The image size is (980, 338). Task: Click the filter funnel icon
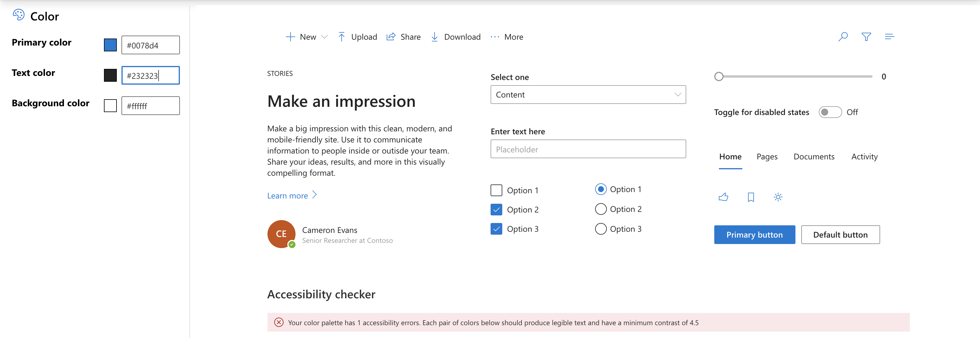[x=866, y=37]
